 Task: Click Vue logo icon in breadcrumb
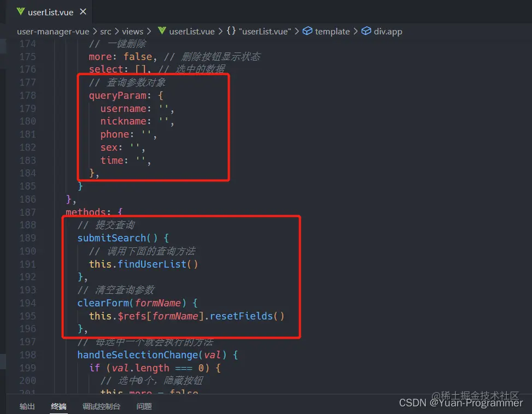click(162, 31)
